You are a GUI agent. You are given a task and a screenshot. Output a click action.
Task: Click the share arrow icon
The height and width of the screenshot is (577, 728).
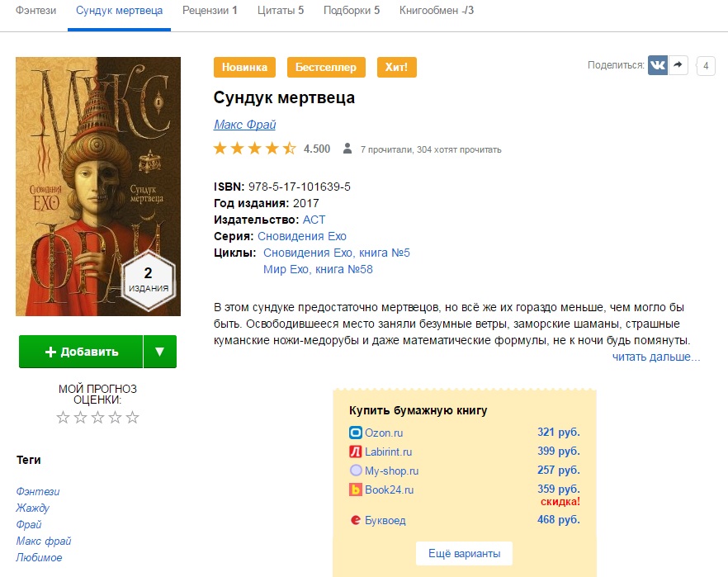[x=678, y=65]
